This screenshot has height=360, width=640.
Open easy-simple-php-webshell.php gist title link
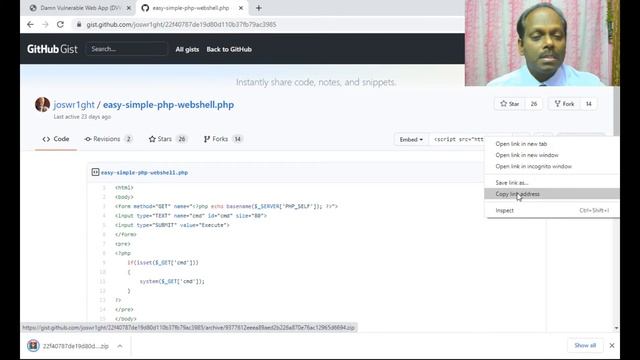[x=168, y=104]
